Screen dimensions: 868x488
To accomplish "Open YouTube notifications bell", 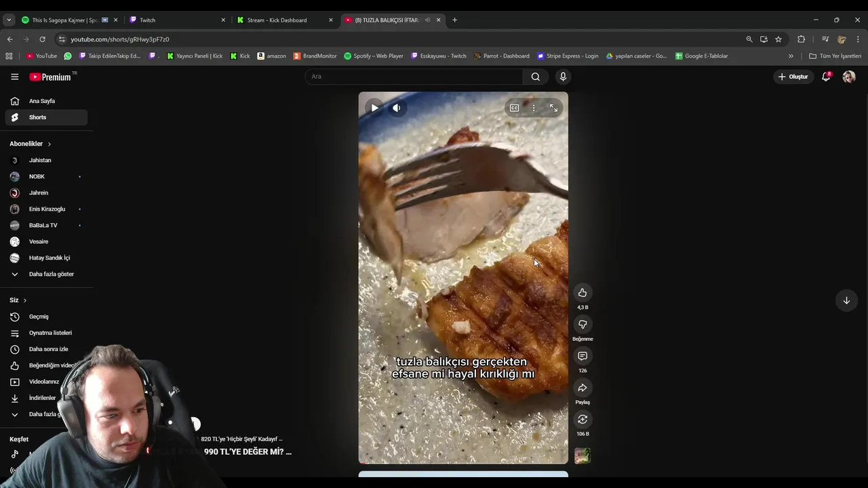I will [x=826, y=77].
